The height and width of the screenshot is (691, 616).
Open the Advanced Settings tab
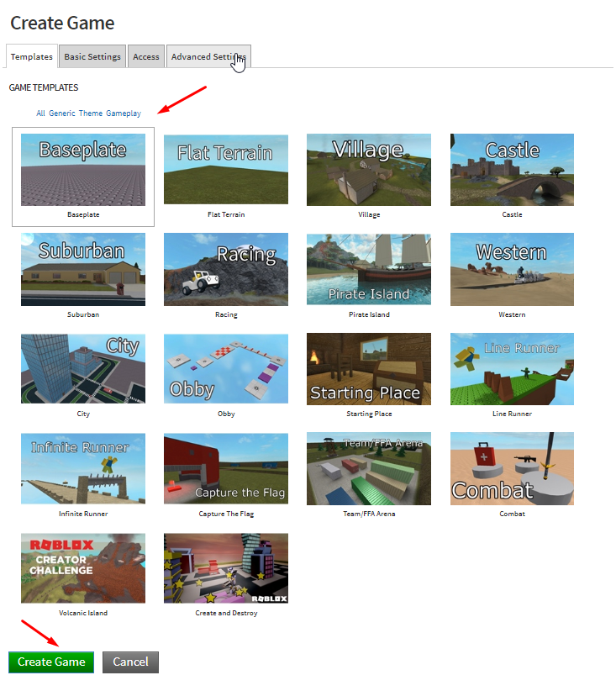click(x=208, y=56)
